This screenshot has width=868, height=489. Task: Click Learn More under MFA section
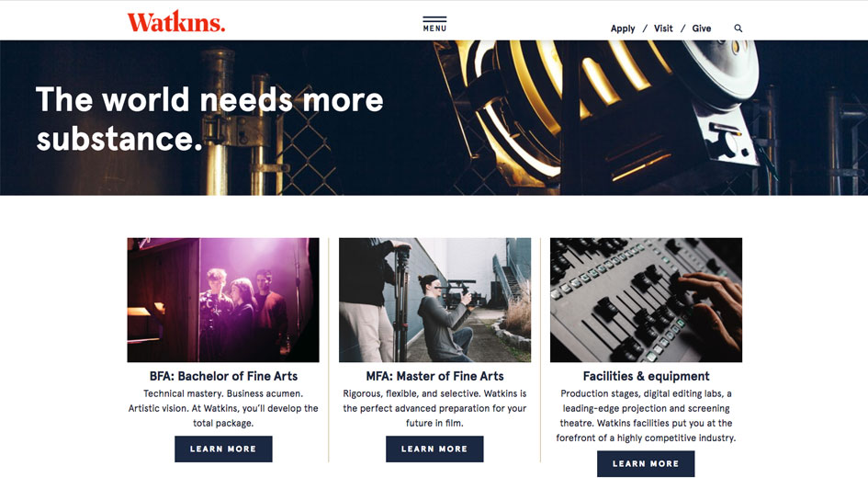tap(434, 449)
